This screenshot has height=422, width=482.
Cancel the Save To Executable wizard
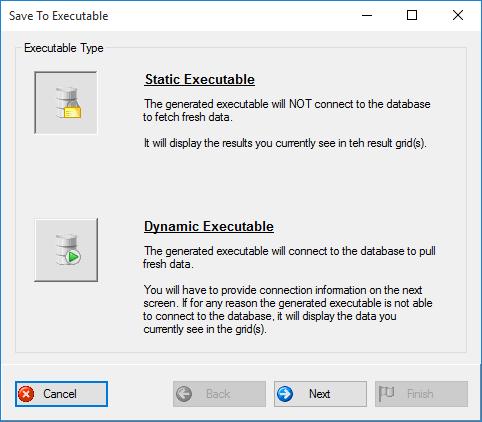[x=61, y=394]
